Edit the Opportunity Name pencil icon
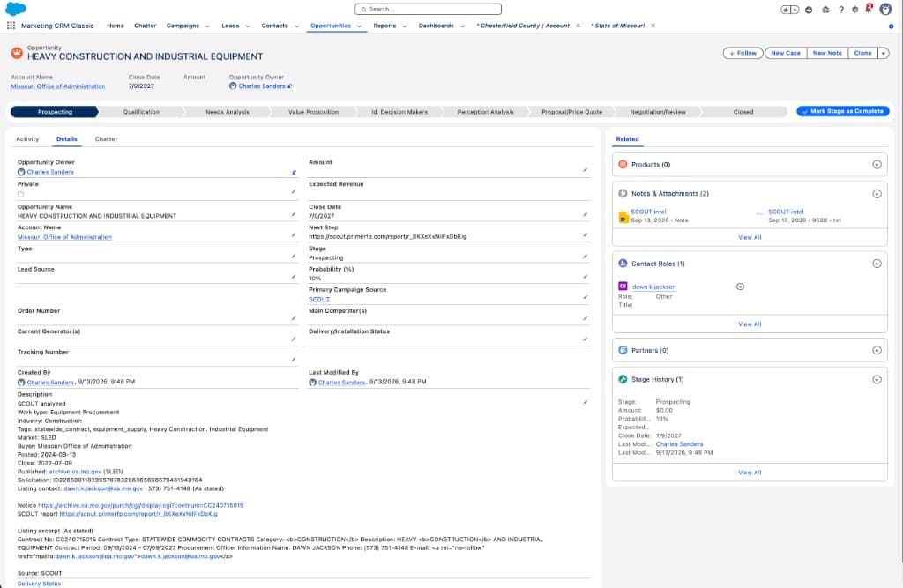The height and width of the screenshot is (588, 903). (x=294, y=215)
